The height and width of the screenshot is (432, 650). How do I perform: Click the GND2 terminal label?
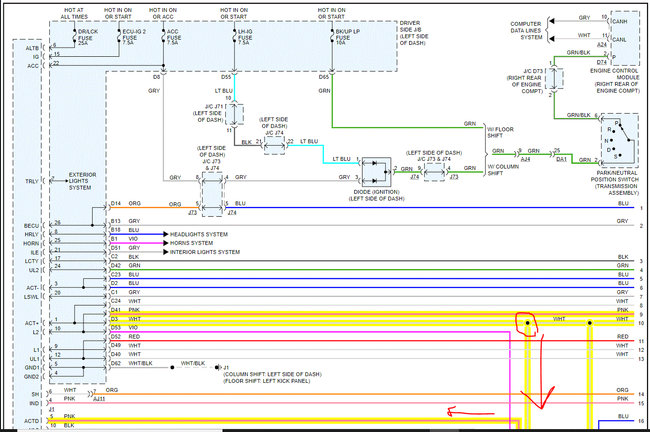pyautogui.click(x=32, y=377)
